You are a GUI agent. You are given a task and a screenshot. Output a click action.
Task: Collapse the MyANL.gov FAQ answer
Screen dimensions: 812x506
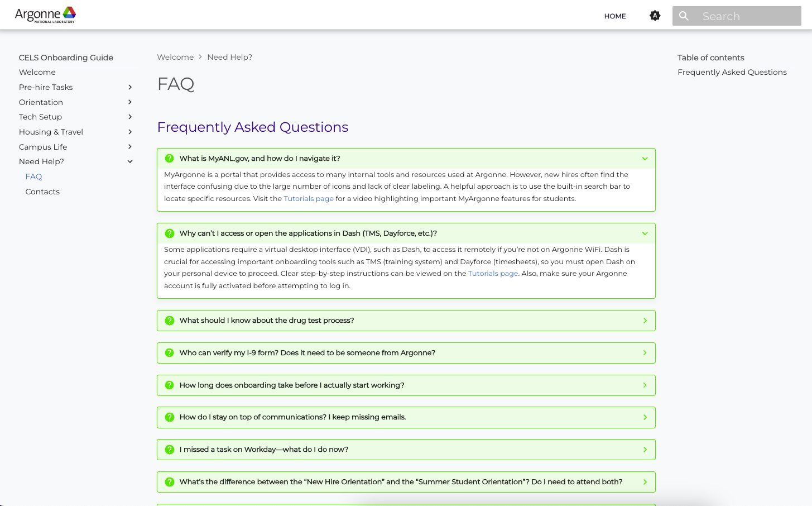point(645,158)
